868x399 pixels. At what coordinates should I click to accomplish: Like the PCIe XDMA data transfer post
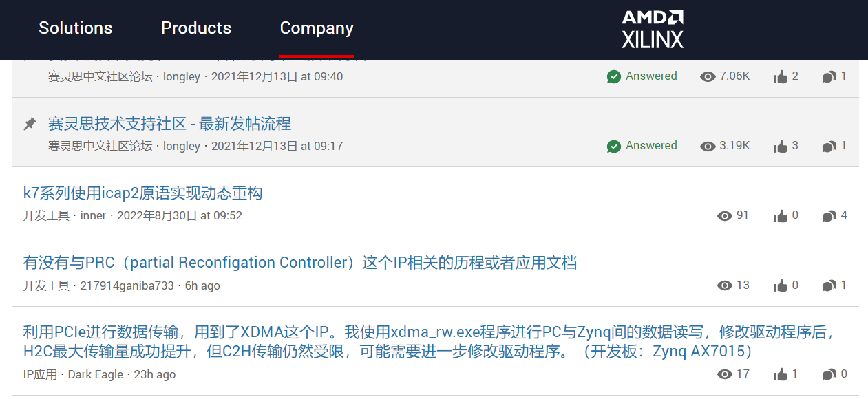click(781, 374)
